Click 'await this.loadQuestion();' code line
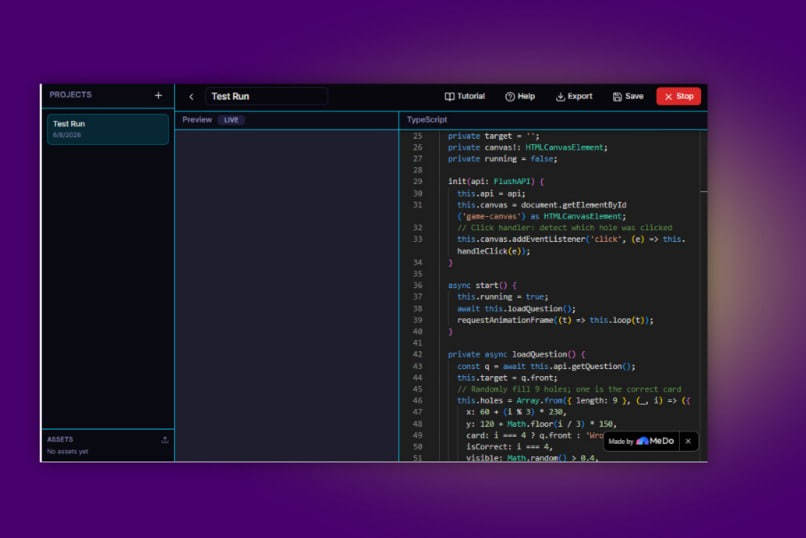 pos(516,309)
